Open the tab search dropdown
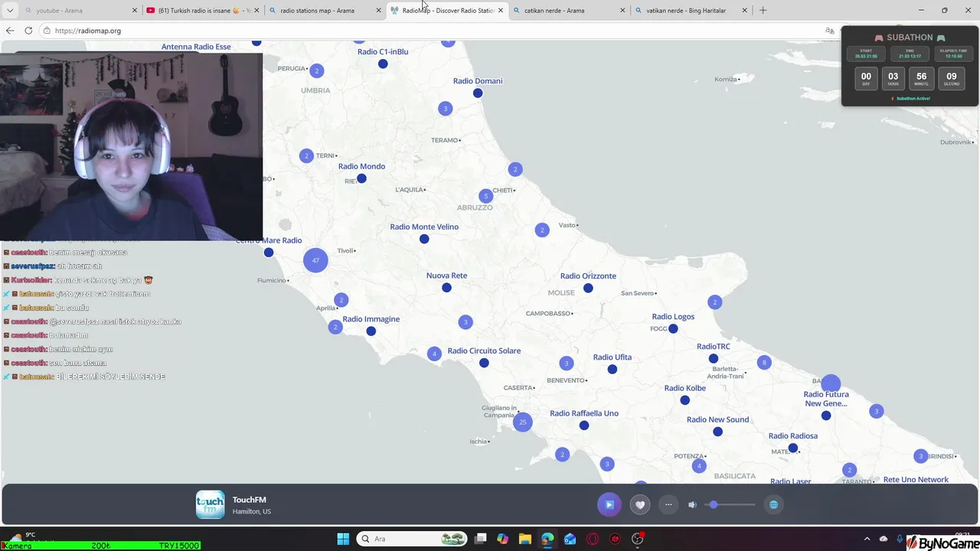 (10, 11)
